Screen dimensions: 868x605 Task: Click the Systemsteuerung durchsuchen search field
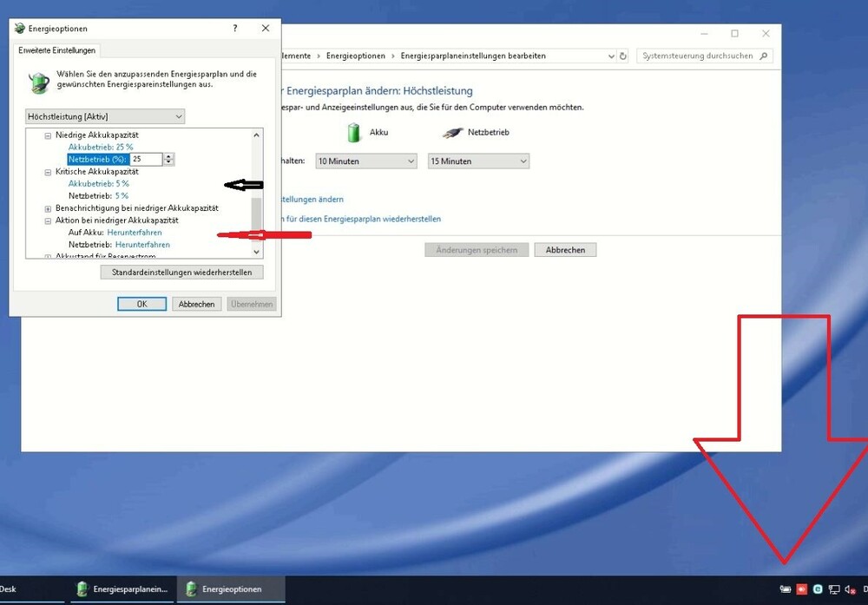click(698, 56)
